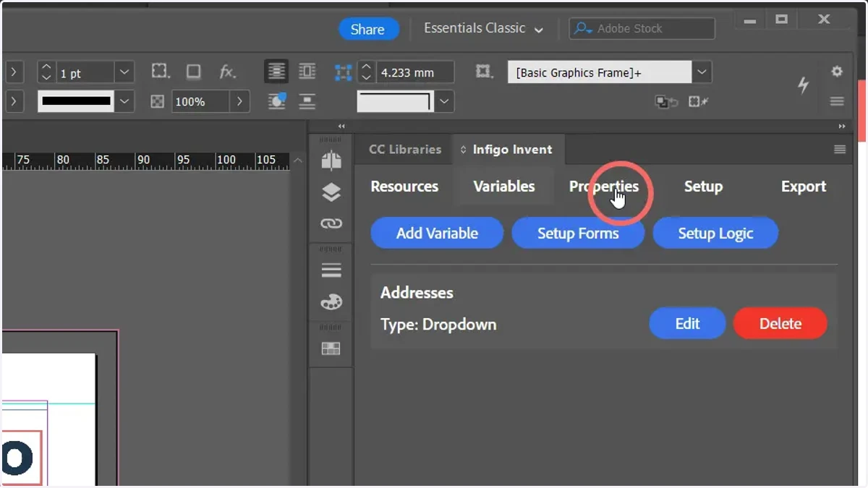
Task: Click the 1 pt stroke weight field
Action: tap(85, 72)
